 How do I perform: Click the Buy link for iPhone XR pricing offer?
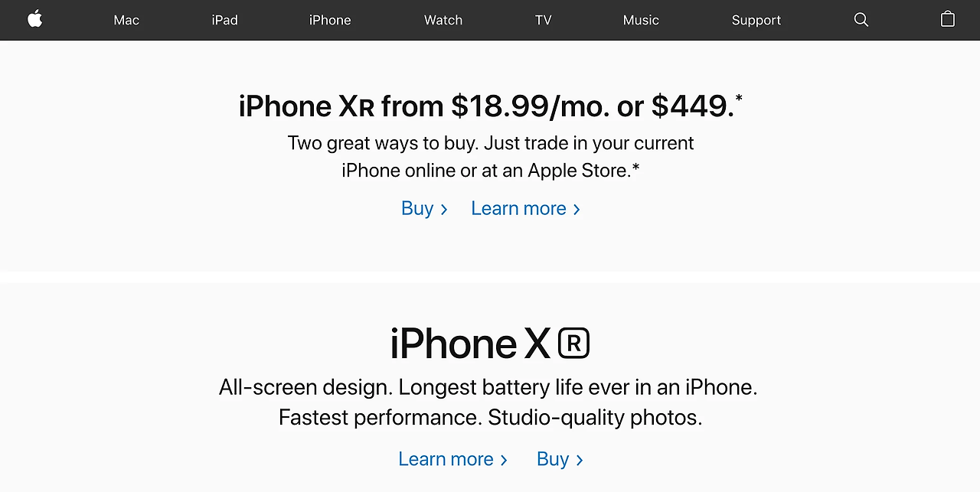(x=416, y=208)
